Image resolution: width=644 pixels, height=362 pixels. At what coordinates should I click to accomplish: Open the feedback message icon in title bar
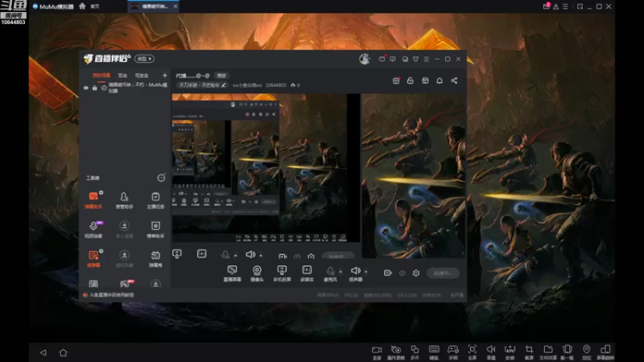(393, 59)
